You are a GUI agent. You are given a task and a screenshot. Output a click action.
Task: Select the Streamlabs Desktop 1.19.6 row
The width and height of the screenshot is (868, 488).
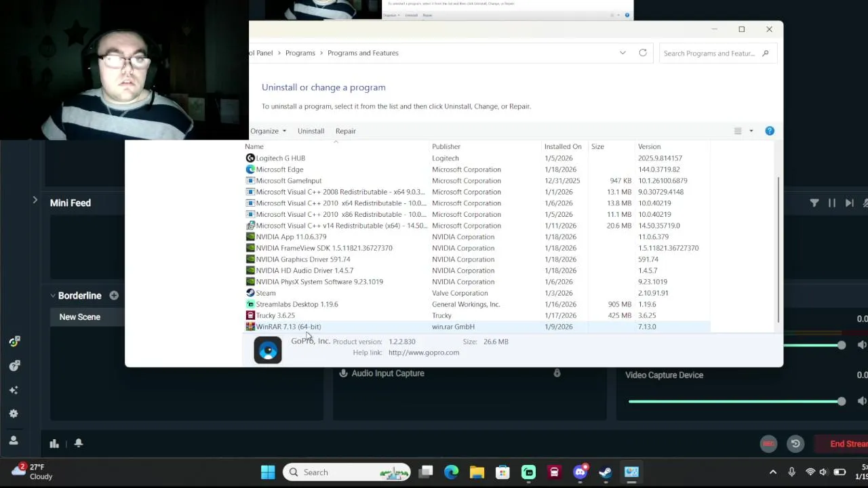click(x=477, y=304)
